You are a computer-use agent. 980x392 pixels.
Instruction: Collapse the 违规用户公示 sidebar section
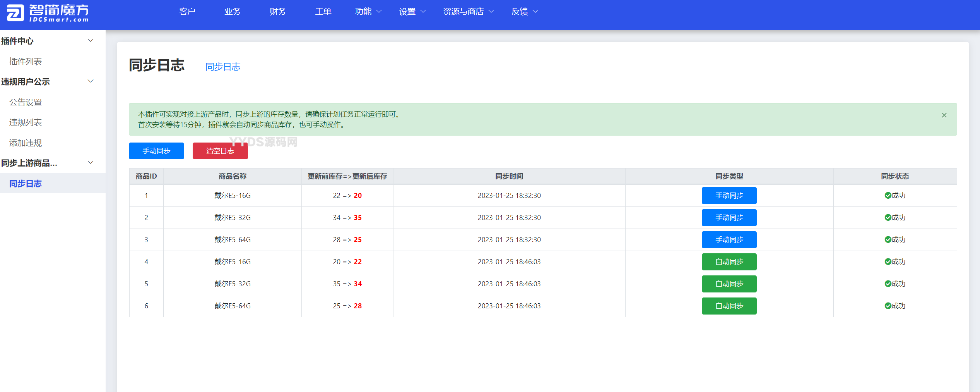click(91, 81)
